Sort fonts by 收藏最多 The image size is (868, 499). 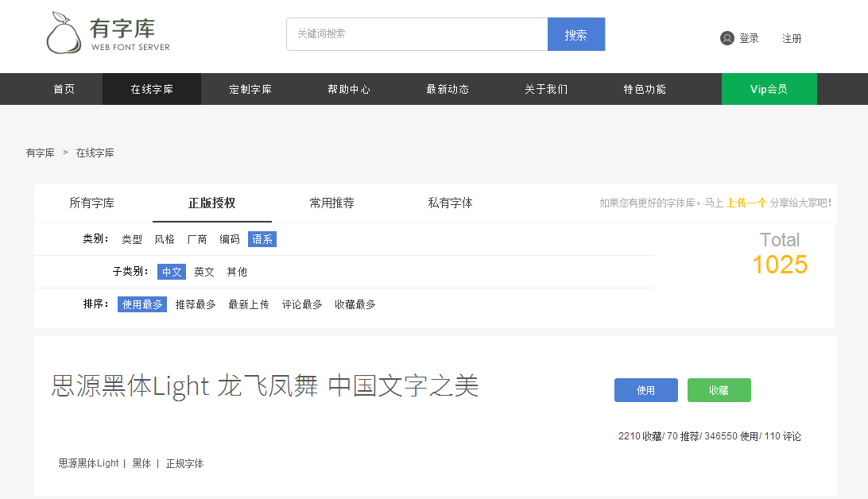click(x=355, y=304)
